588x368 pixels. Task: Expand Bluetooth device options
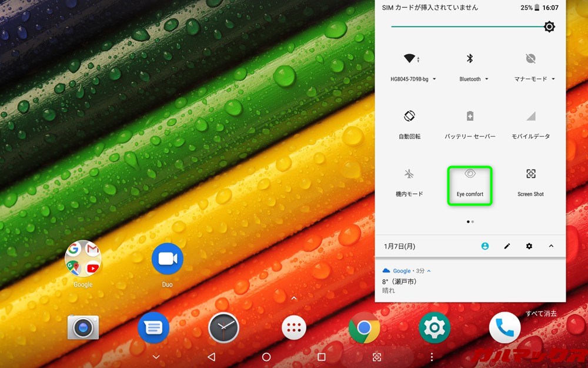point(487,79)
